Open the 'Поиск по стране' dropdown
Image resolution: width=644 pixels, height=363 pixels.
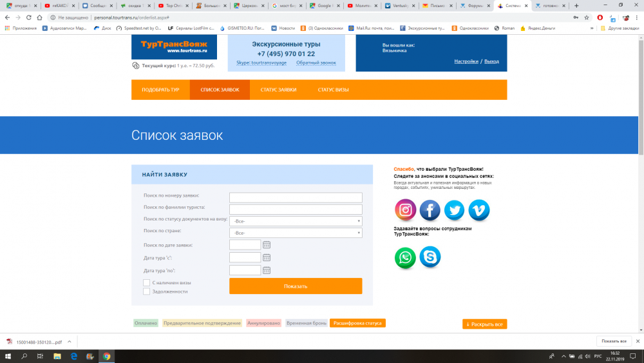[296, 233]
